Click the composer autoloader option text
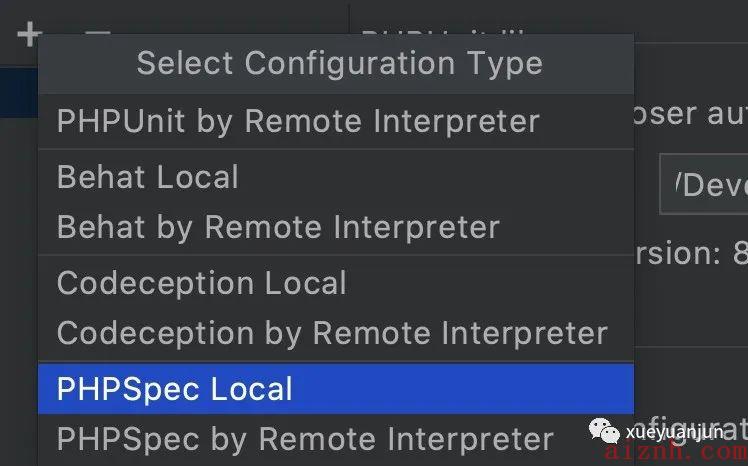This screenshot has height=466, width=748. pos(691,115)
